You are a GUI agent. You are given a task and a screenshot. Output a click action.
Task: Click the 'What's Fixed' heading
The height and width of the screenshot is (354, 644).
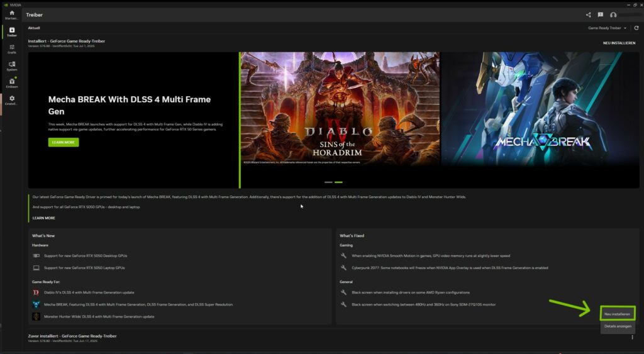(352, 236)
